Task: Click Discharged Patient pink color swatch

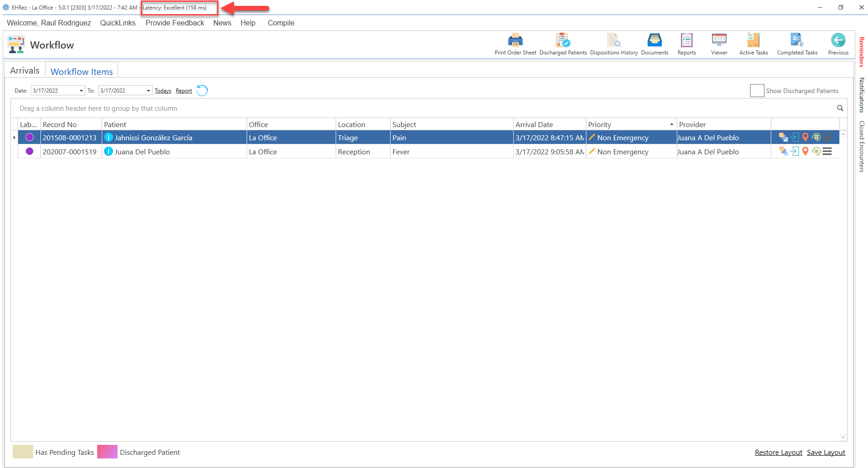Action: pyautogui.click(x=107, y=452)
